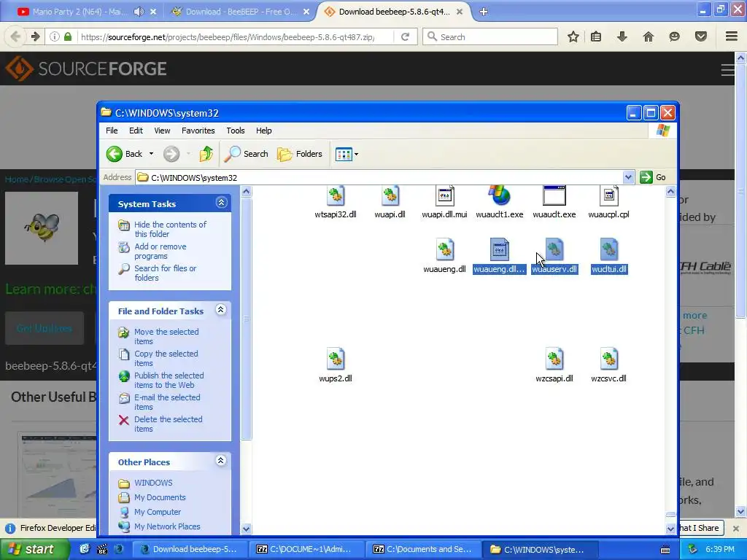Image resolution: width=747 pixels, height=560 pixels.
Task: Click Delete the selected items
Action: pos(169,424)
